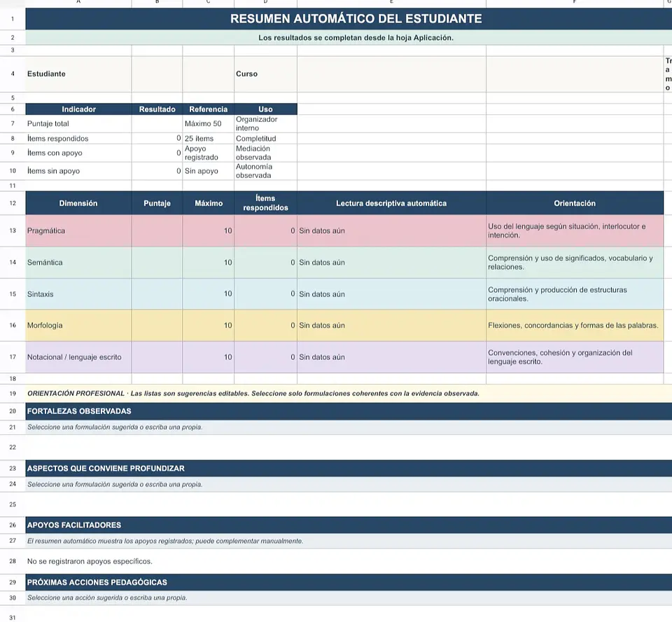The width and height of the screenshot is (672, 622).
Task: Select the blue 'Sintaxis' dimension cell
Action: tap(78, 294)
